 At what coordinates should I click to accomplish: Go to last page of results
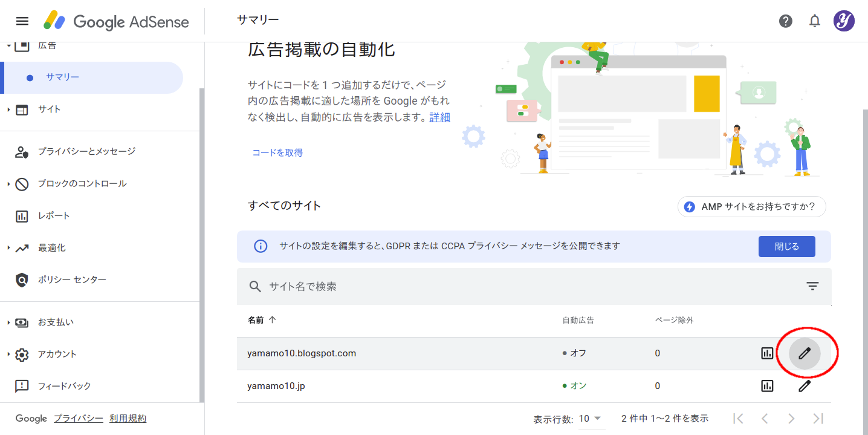coord(818,418)
